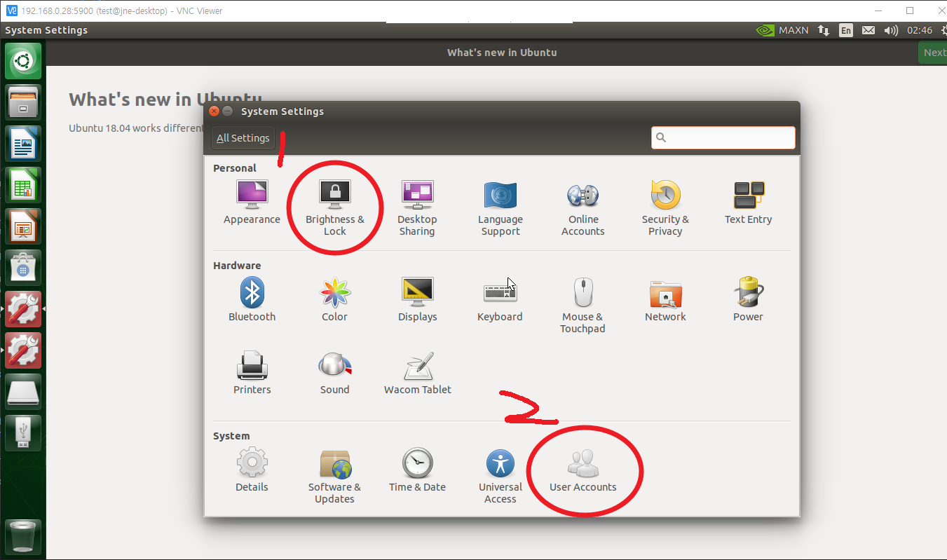Launch LibreOffice Calc from the dock

[23, 185]
